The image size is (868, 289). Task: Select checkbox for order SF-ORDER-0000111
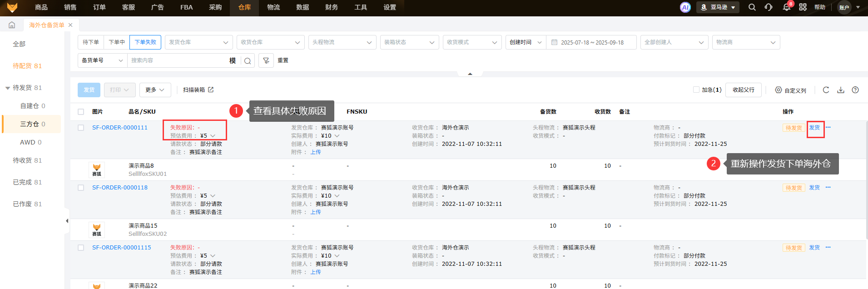coord(81,128)
